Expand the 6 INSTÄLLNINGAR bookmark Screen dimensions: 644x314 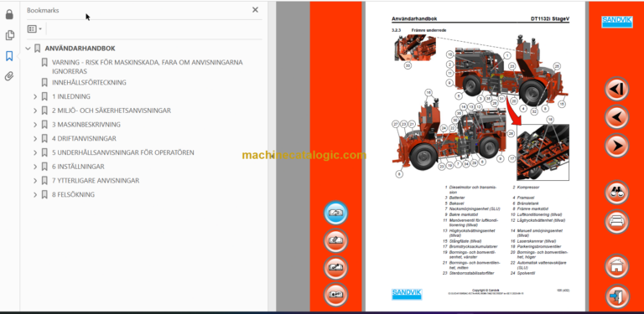coord(35,167)
